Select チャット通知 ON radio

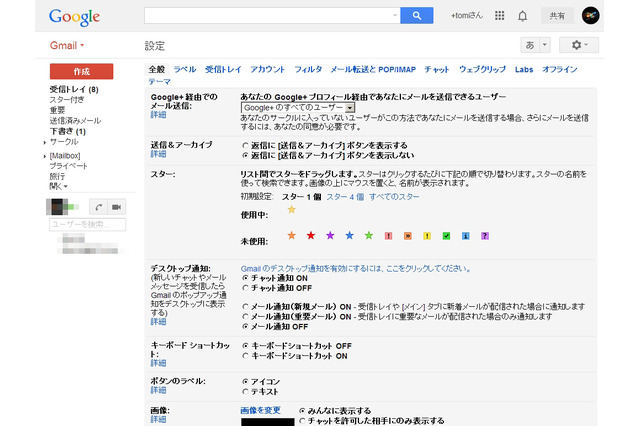(245, 278)
